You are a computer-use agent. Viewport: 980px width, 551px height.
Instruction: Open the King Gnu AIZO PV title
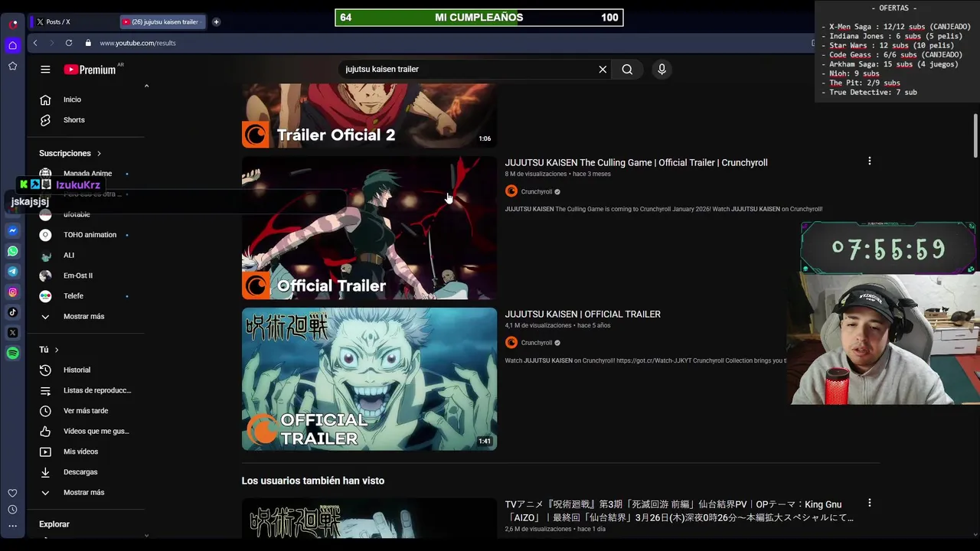pyautogui.click(x=678, y=510)
